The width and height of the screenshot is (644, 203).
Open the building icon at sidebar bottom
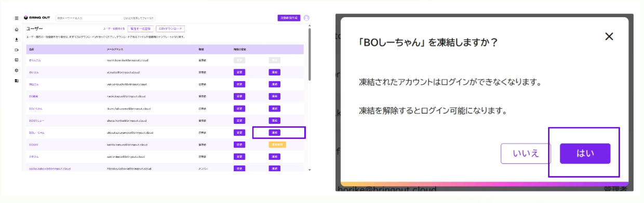17,81
